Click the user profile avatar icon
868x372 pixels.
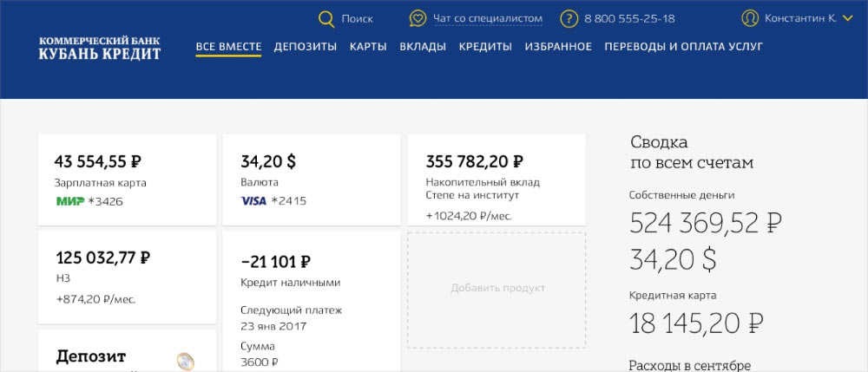(x=750, y=18)
